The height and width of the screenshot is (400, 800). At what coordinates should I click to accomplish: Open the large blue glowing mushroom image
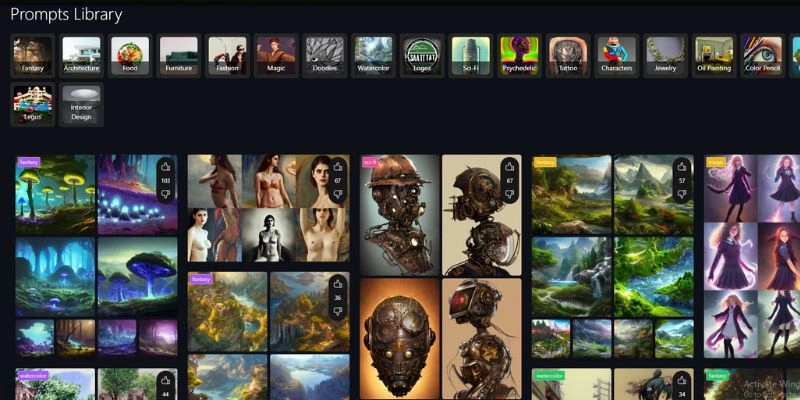click(x=137, y=277)
